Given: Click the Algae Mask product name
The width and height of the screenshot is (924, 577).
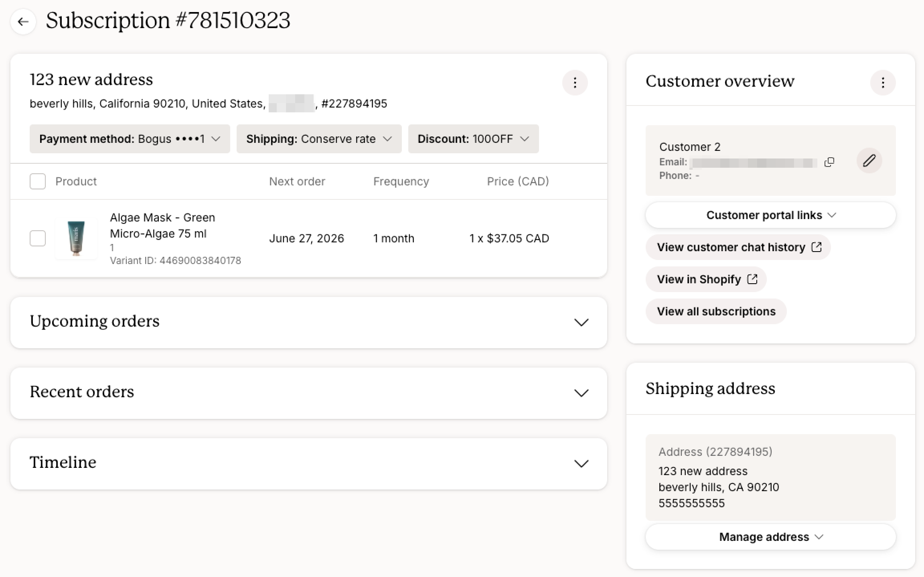Looking at the screenshot, I should pos(162,226).
